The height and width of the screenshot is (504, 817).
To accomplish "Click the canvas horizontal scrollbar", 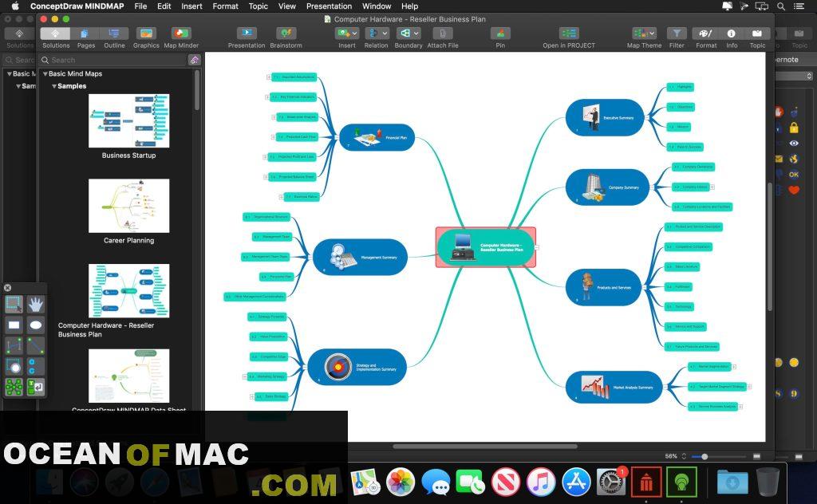I will [484, 447].
